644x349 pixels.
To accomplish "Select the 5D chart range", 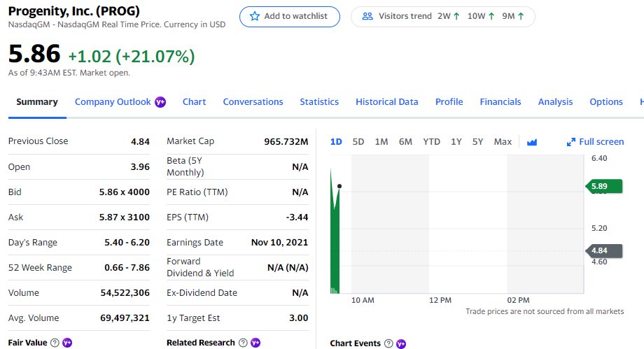I will (358, 142).
